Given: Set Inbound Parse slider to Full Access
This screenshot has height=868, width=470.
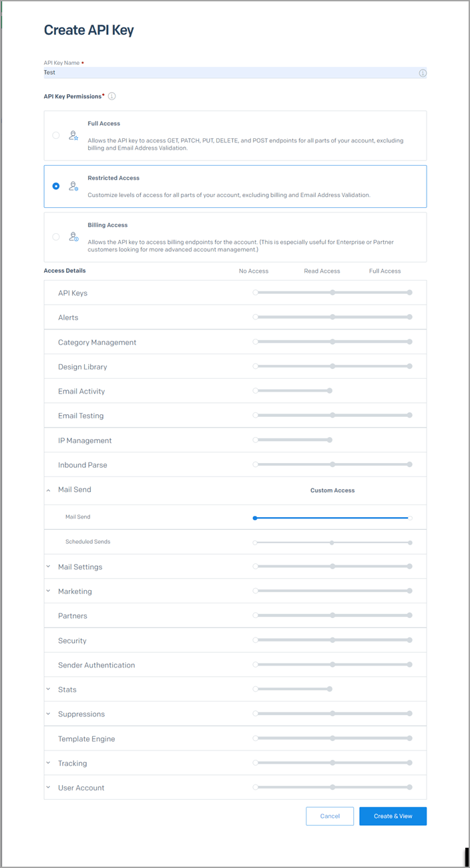Looking at the screenshot, I should pyautogui.click(x=410, y=464).
